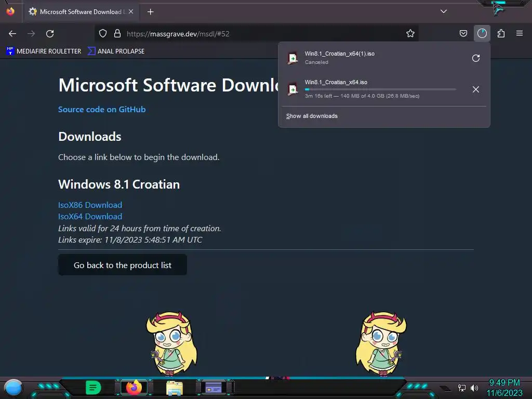Retry the canceled Win8.1_Croatian_x64(1).iso download

[x=476, y=58]
